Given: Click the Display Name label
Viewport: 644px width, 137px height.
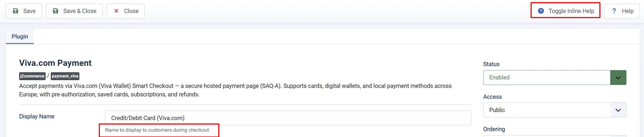Looking at the screenshot, I should pos(37,116).
